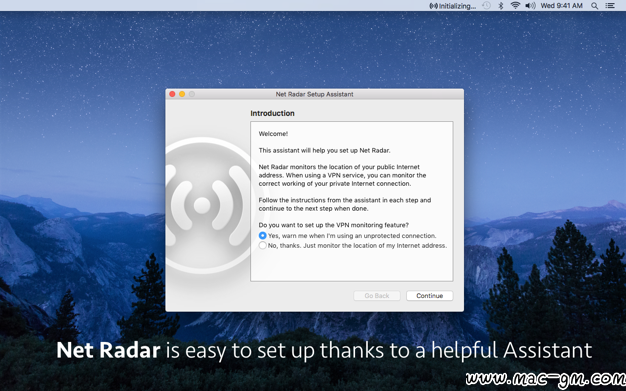
Task: Open the Notification Center list icon
Action: point(610,6)
